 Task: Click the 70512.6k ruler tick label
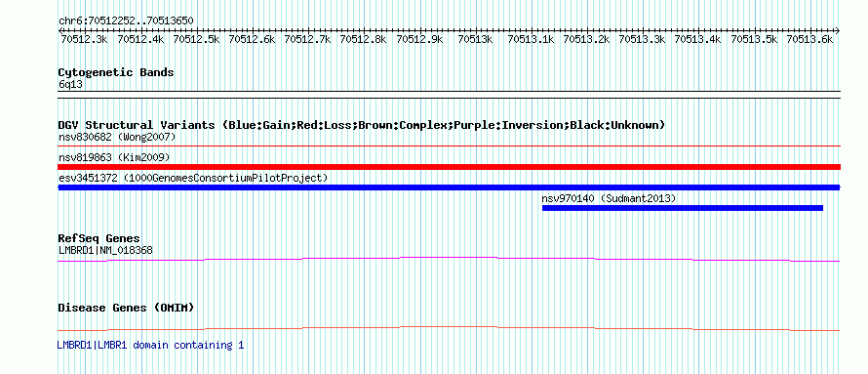click(x=252, y=39)
